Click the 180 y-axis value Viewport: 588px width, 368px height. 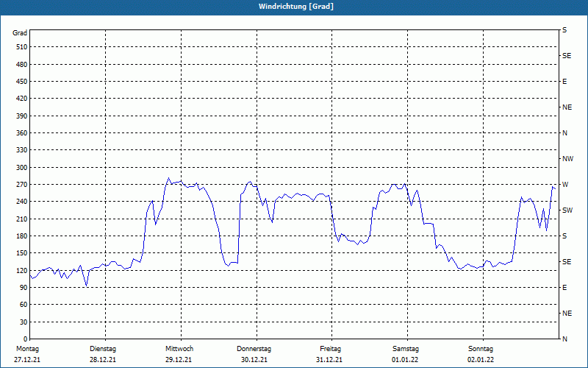pyautogui.click(x=22, y=236)
